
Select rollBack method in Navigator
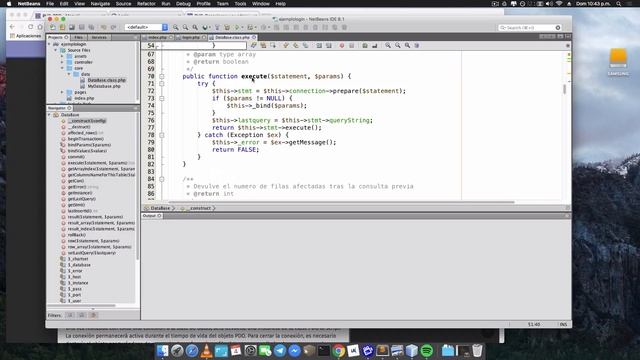point(76,235)
